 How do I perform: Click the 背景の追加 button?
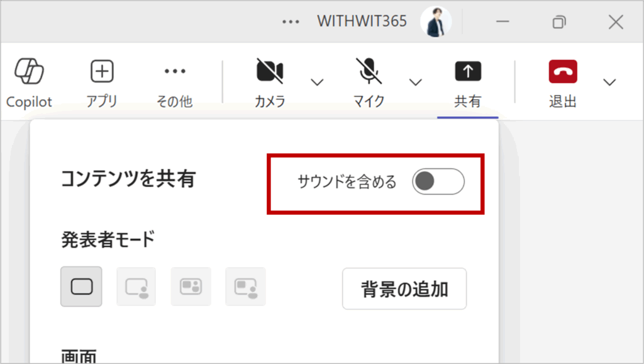pyautogui.click(x=404, y=288)
